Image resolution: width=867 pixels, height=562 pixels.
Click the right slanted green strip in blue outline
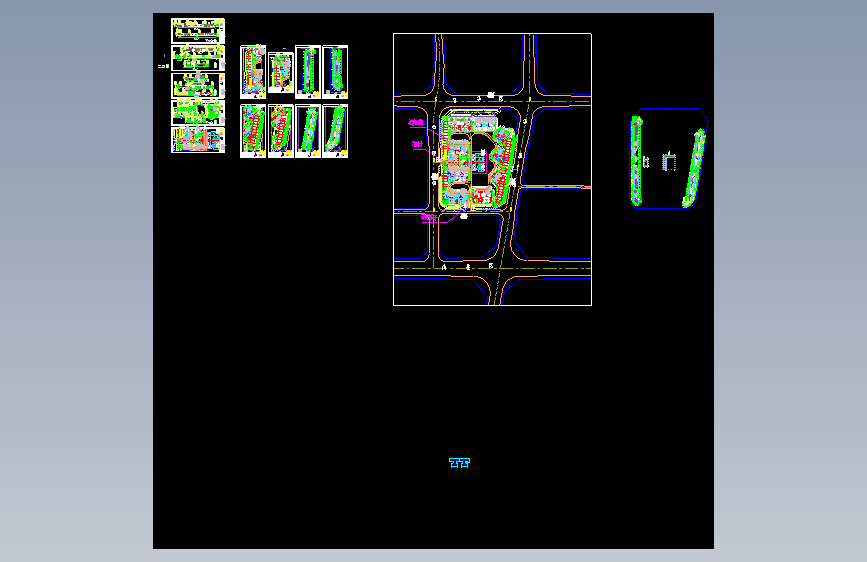tap(695, 168)
